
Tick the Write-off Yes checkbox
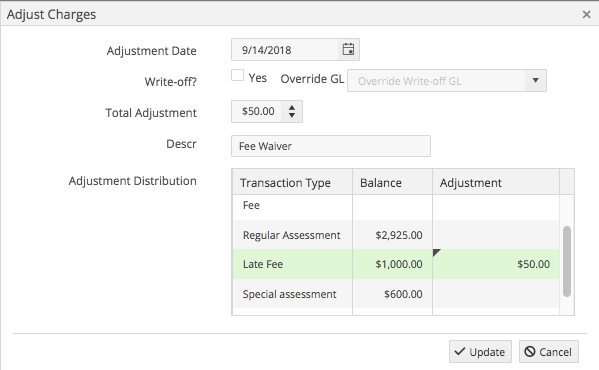[x=237, y=75]
